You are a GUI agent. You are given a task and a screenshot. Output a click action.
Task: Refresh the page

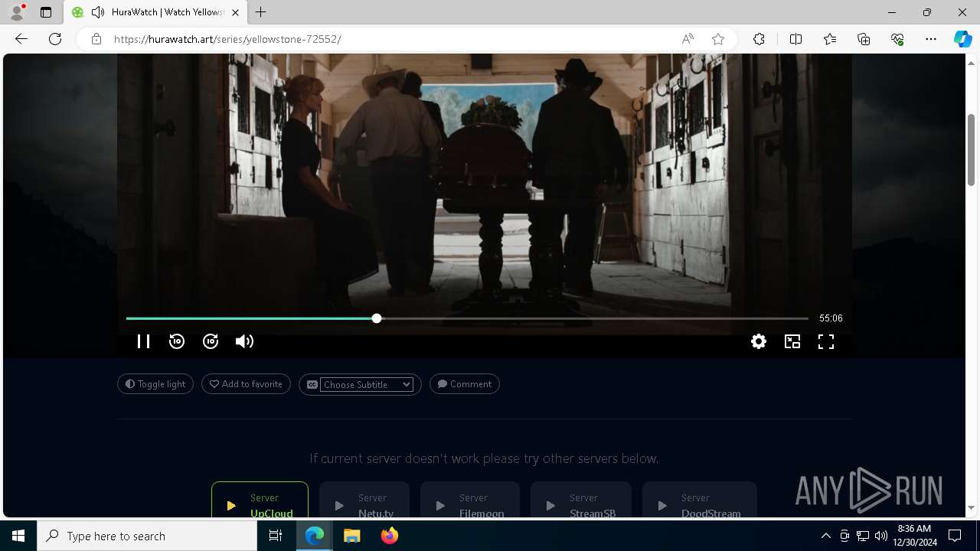tap(55, 39)
